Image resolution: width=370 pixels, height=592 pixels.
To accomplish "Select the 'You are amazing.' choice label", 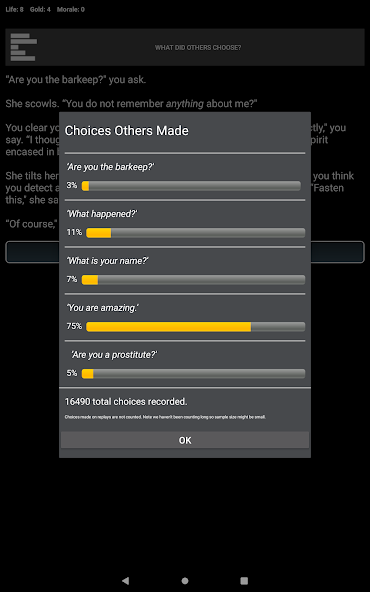I will tap(103, 308).
